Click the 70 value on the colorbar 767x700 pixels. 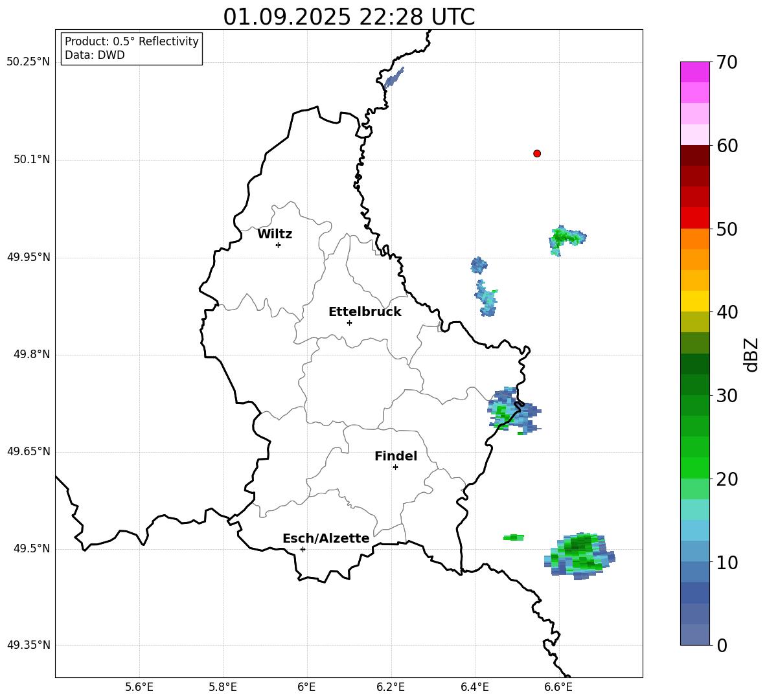[x=727, y=62]
